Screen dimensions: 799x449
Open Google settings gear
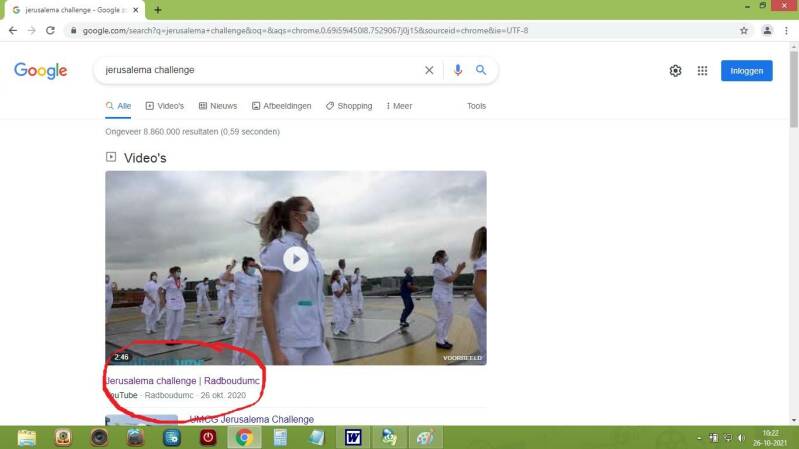(675, 71)
